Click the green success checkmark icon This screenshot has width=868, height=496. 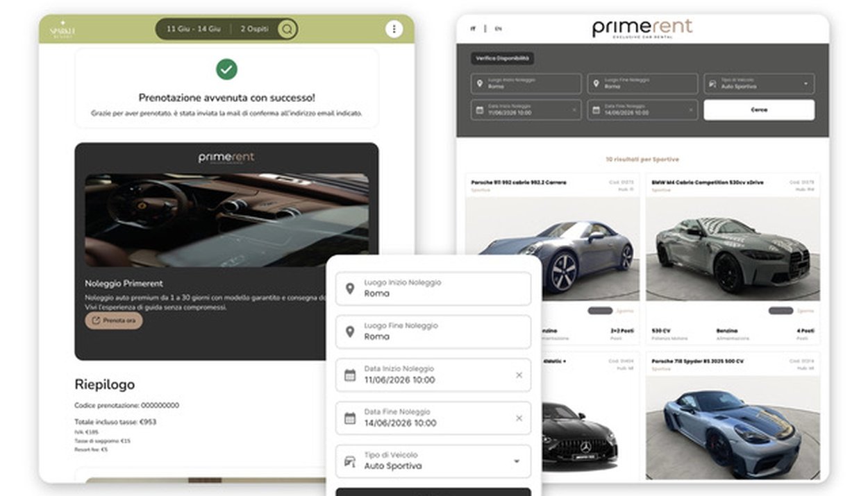tap(226, 69)
